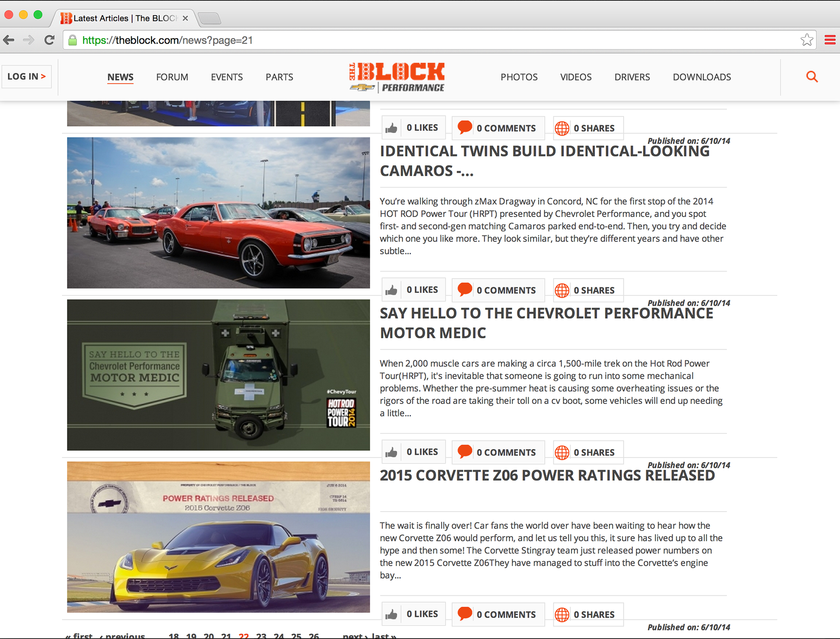Screen dimensions: 840x639
Task: Bookmark this page with the star icon
Action: pyautogui.click(x=807, y=40)
